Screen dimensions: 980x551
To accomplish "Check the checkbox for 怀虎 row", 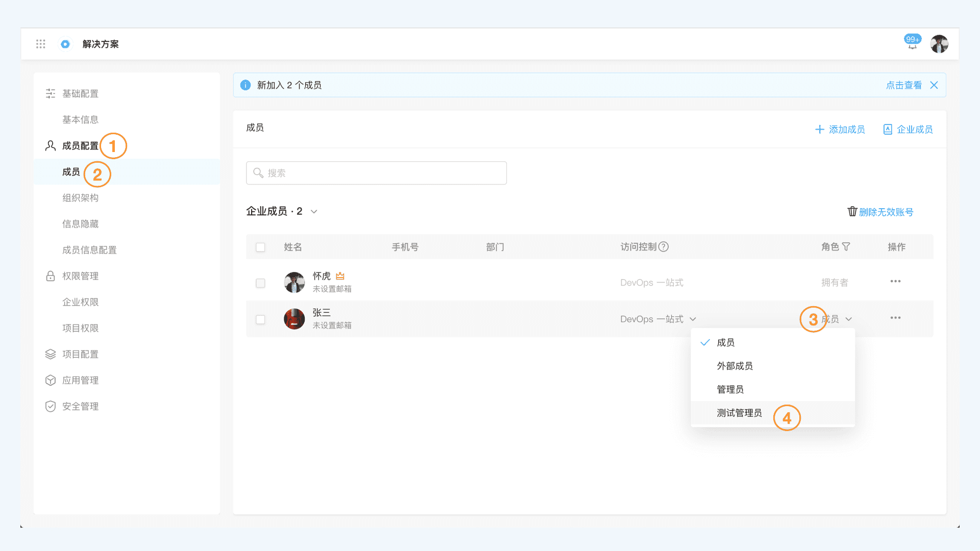I will pyautogui.click(x=260, y=283).
